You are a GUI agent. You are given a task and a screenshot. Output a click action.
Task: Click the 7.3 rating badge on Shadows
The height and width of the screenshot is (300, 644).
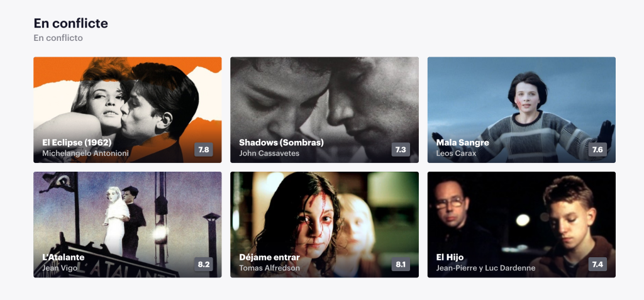point(401,150)
